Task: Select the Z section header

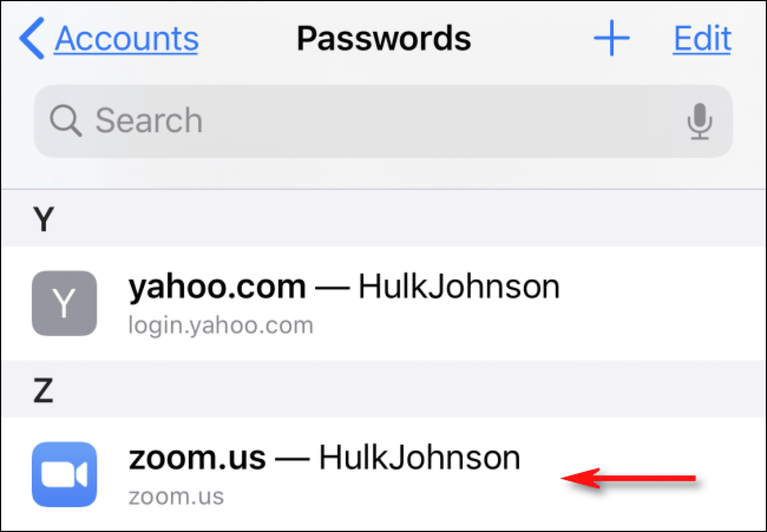Action: pyautogui.click(x=43, y=390)
